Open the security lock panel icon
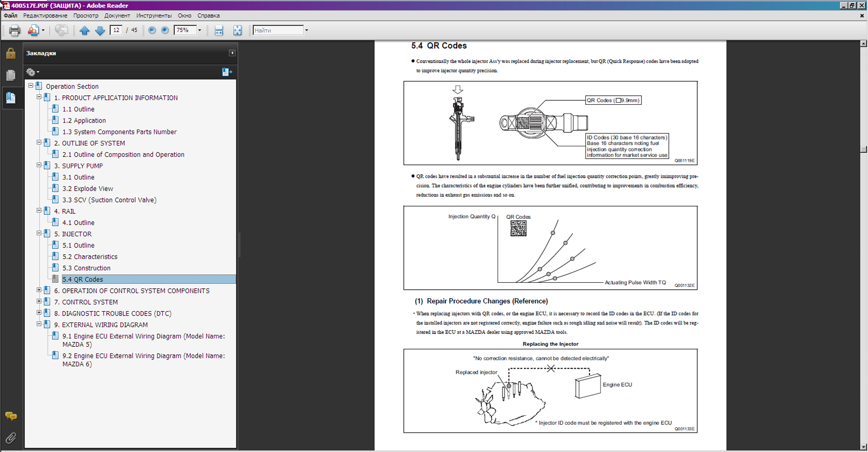The height and width of the screenshot is (452, 868). pos(10,53)
